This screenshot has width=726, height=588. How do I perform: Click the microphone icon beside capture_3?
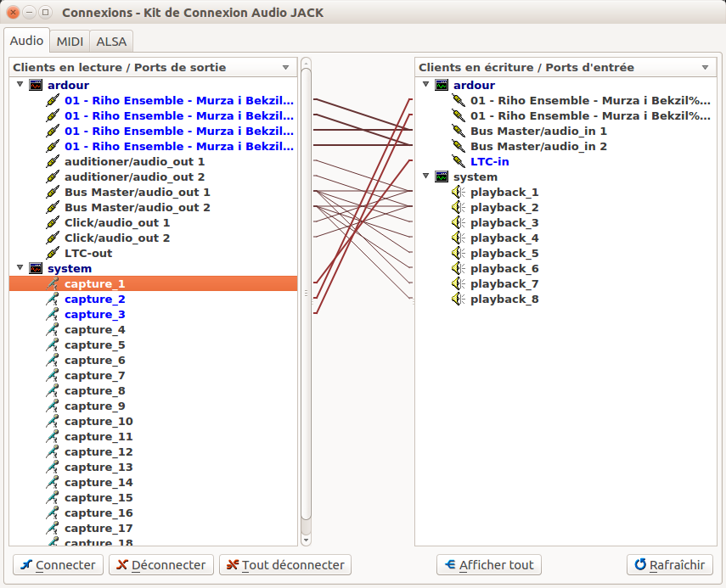coord(53,314)
